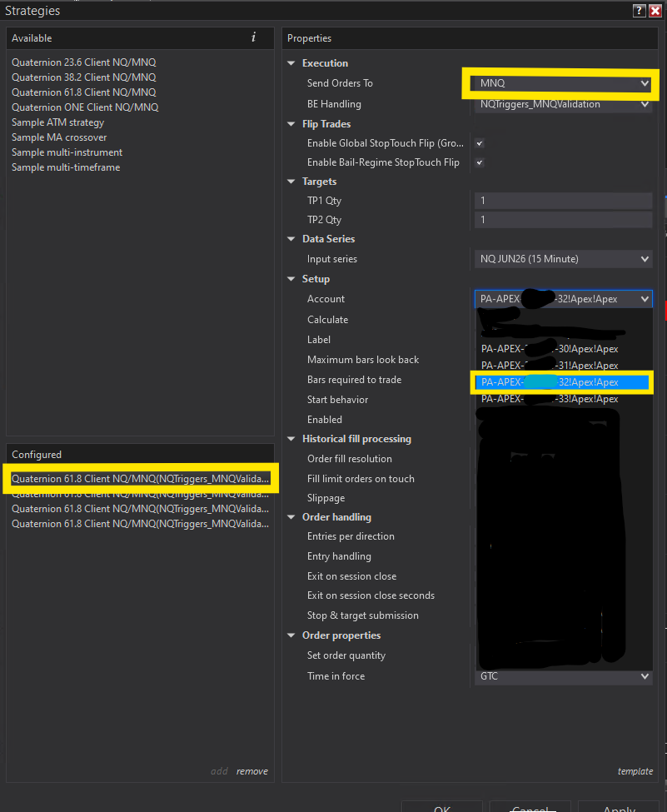667x812 pixels.
Task: Uncheck Enable Global StopTouch Flip
Action: click(480, 142)
